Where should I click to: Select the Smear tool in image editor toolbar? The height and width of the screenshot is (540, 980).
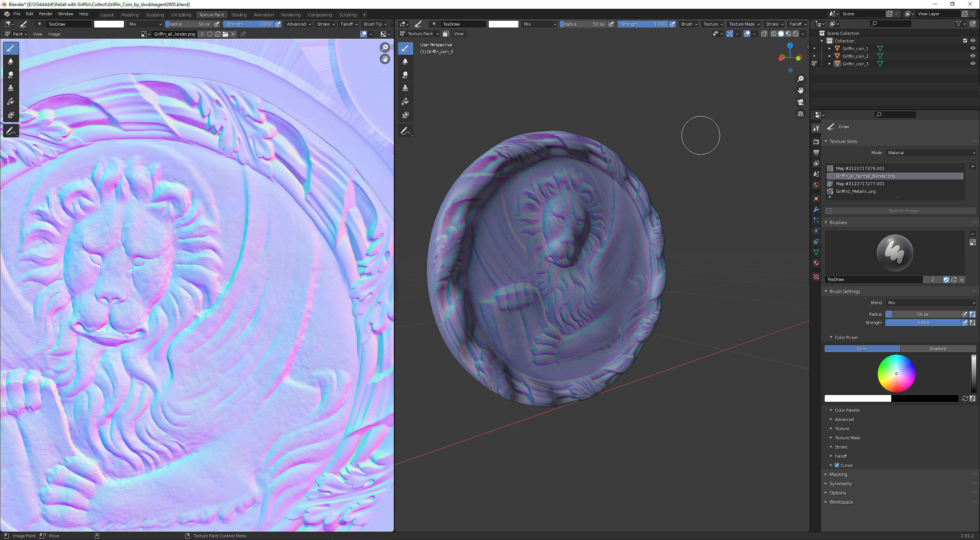click(11, 75)
